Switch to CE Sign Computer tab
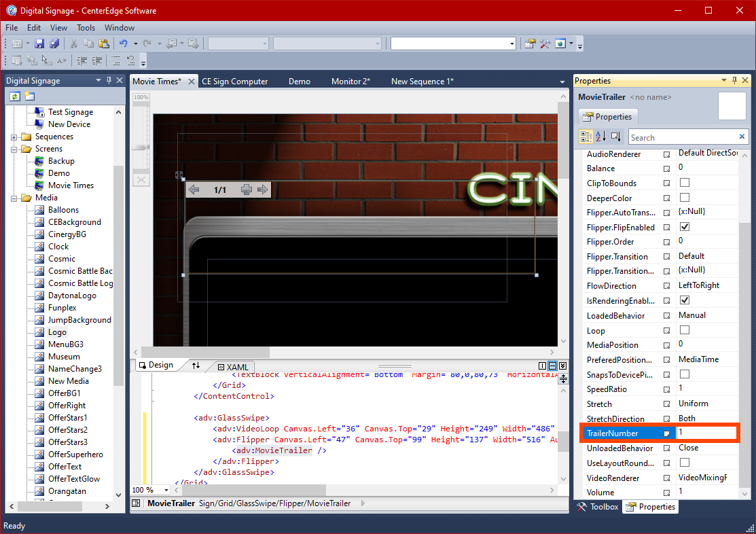The height and width of the screenshot is (534, 756). pos(235,82)
